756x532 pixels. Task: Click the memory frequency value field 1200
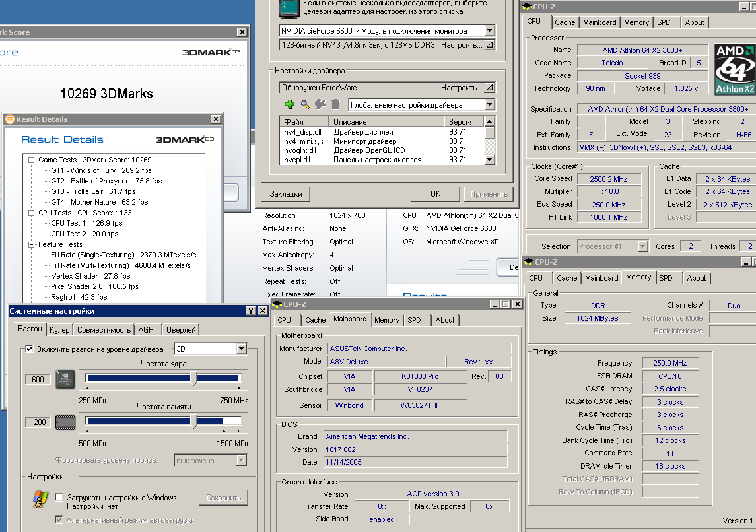pos(38,422)
